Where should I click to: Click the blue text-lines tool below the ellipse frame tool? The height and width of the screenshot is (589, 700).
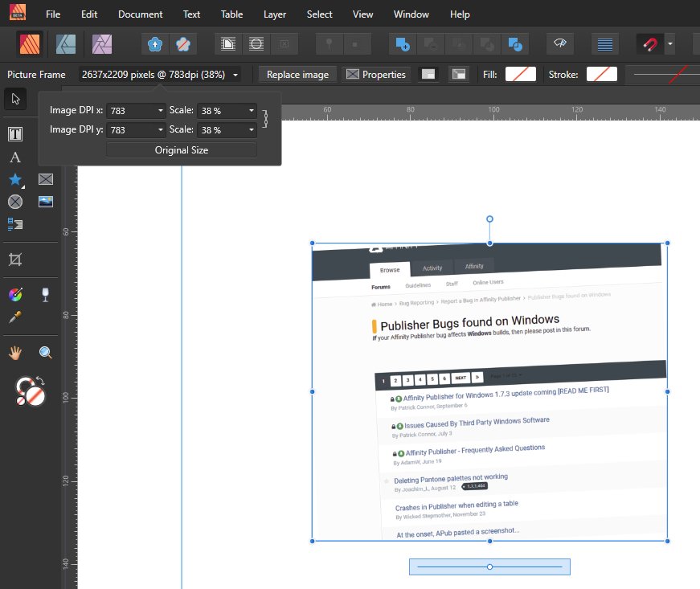point(15,224)
